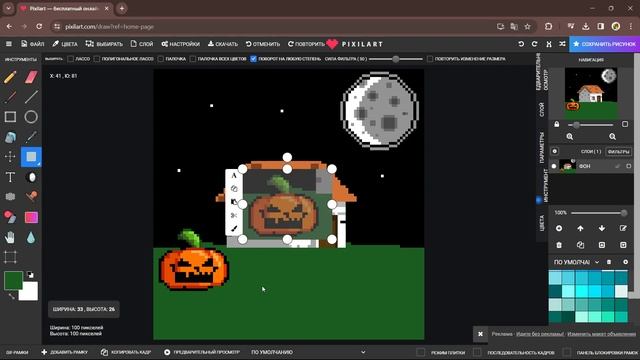Click the redo arrow in top right toolbar
640x360 pixels.
point(535,44)
